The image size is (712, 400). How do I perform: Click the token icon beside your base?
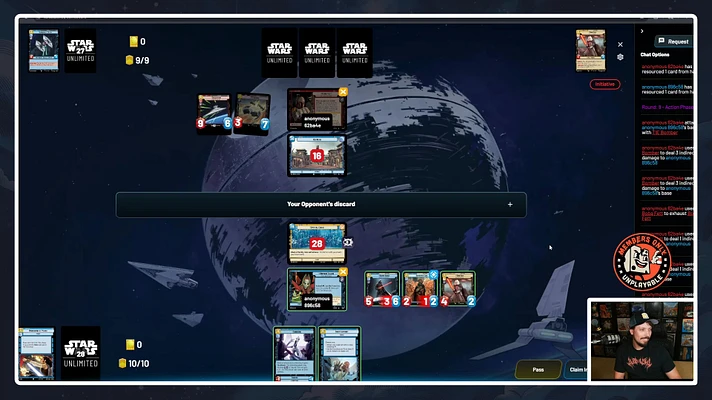click(348, 242)
